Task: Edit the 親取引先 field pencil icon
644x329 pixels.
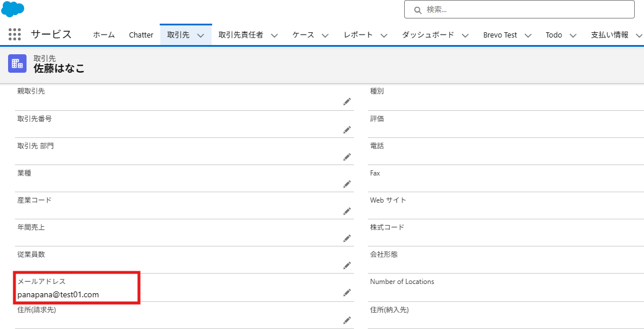Action: [x=347, y=102]
